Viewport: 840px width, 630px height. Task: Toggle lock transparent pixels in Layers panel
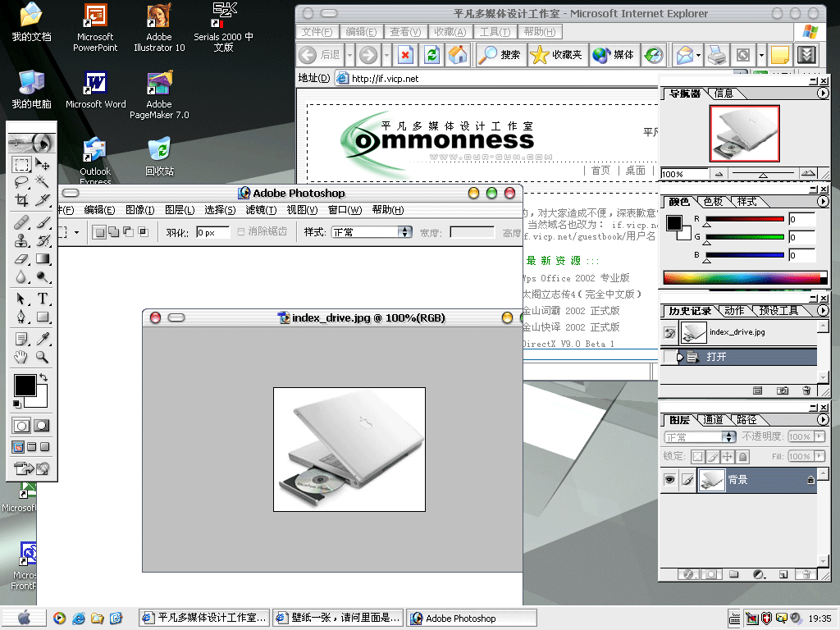pos(697,456)
